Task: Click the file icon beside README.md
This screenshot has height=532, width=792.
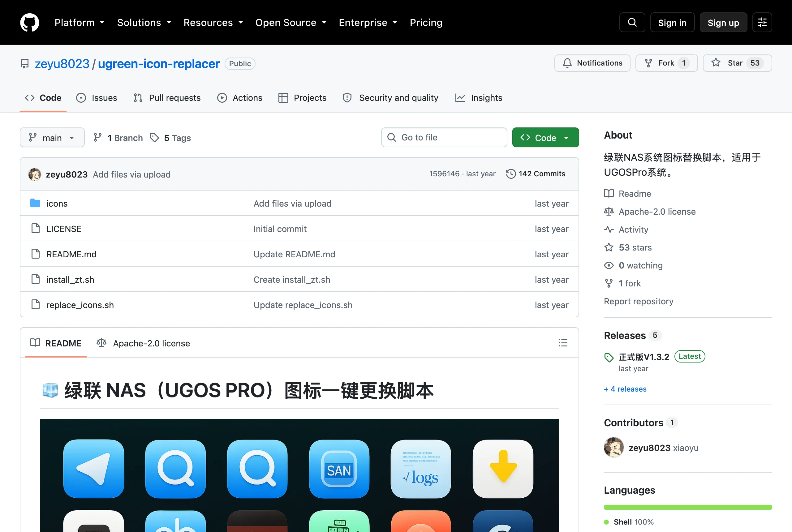Action: (x=35, y=254)
